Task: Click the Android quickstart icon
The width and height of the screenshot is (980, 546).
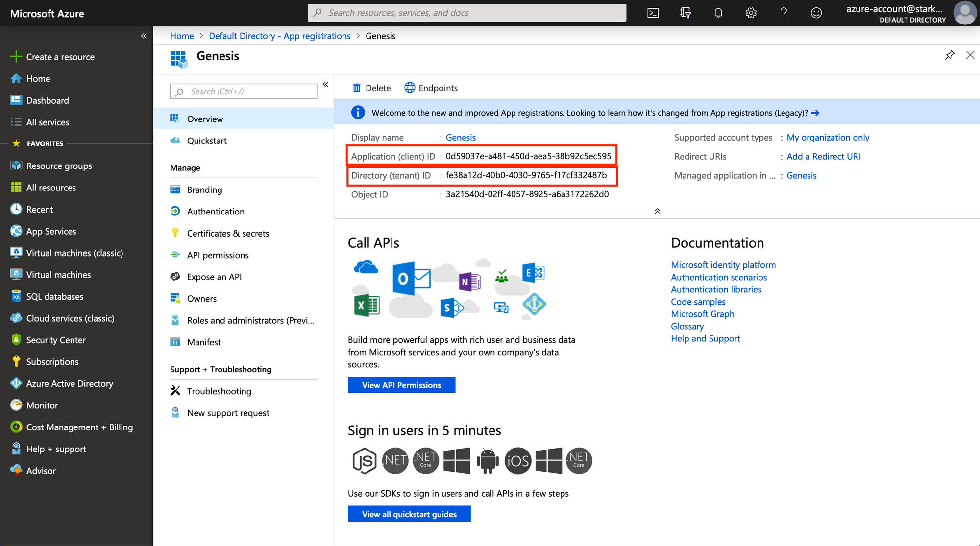Action: 487,460
